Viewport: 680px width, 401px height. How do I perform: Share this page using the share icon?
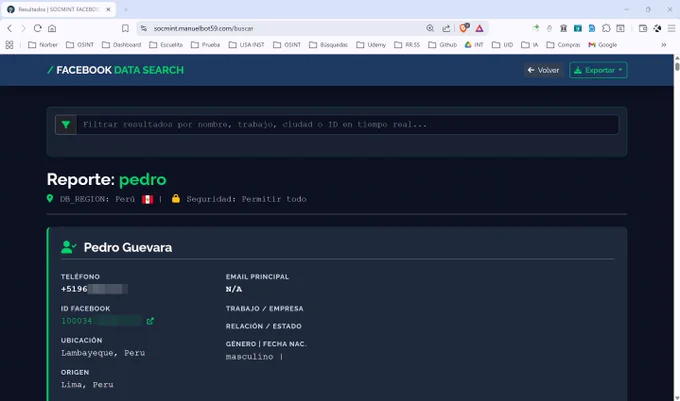pos(446,28)
